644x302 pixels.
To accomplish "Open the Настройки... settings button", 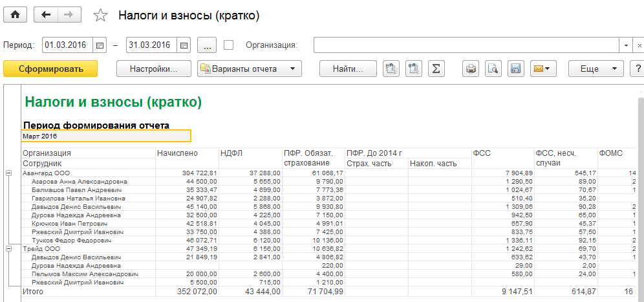I will [x=153, y=69].
